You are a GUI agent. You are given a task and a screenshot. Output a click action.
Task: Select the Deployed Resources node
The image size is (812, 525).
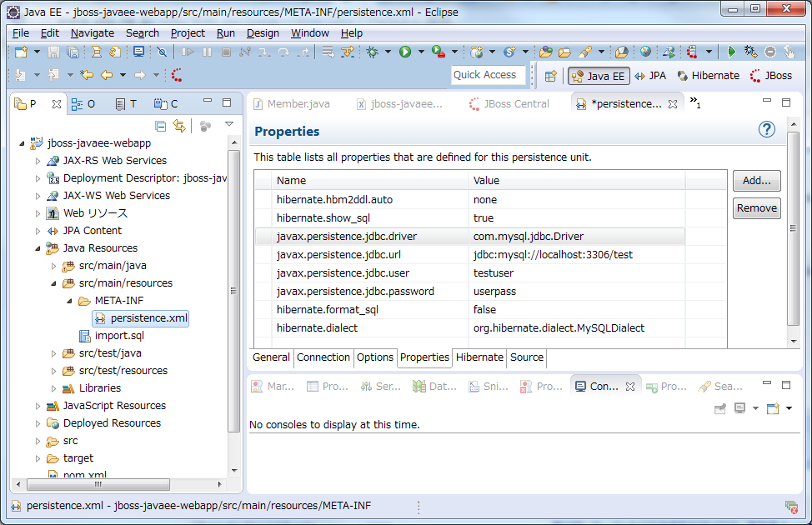[104, 423]
